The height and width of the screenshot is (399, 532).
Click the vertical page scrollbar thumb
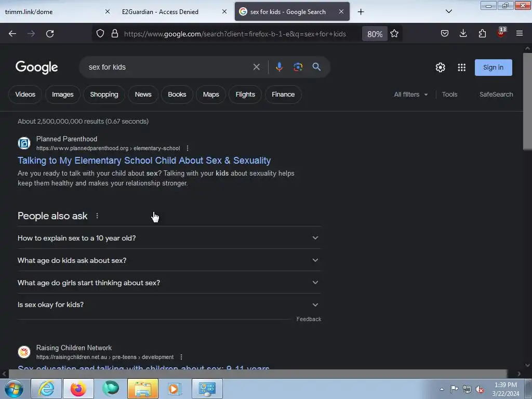coord(527,101)
